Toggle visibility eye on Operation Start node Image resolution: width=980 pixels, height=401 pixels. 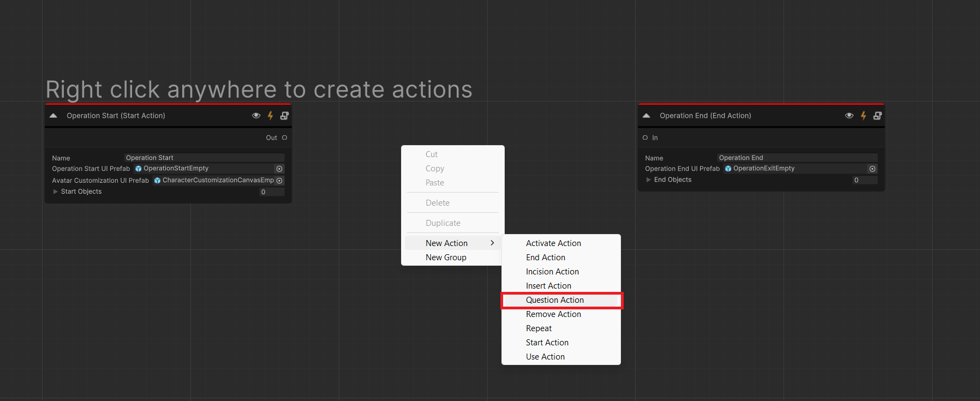click(x=256, y=116)
